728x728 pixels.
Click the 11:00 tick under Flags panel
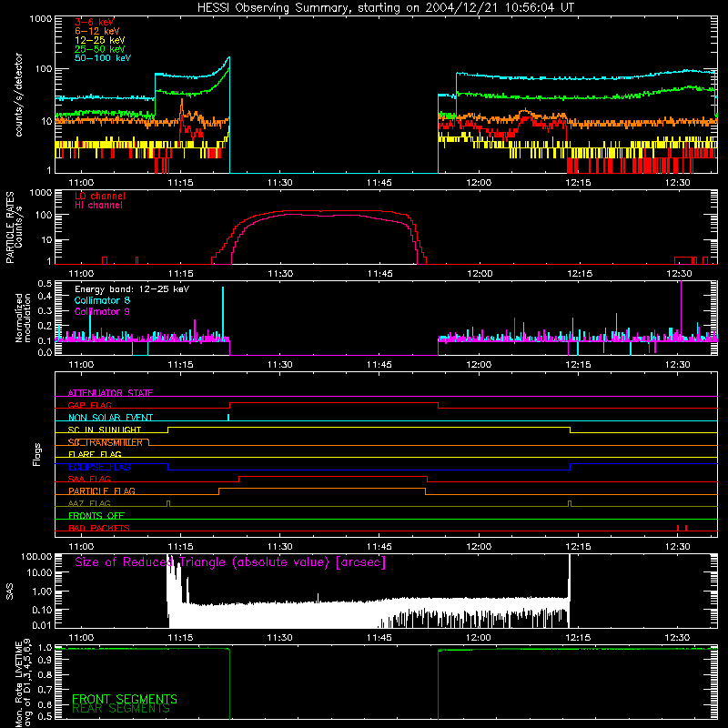click(x=81, y=547)
